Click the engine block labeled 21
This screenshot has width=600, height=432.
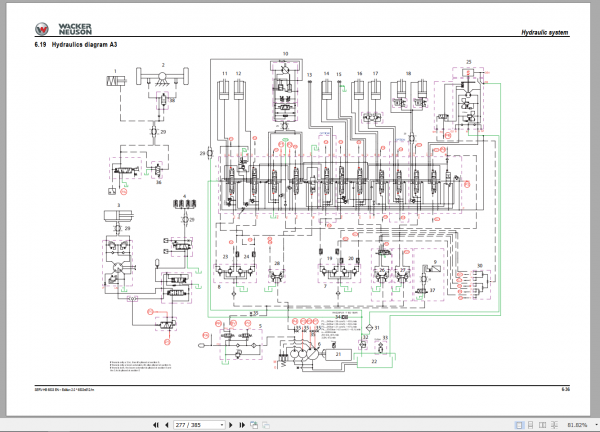pos(338,354)
